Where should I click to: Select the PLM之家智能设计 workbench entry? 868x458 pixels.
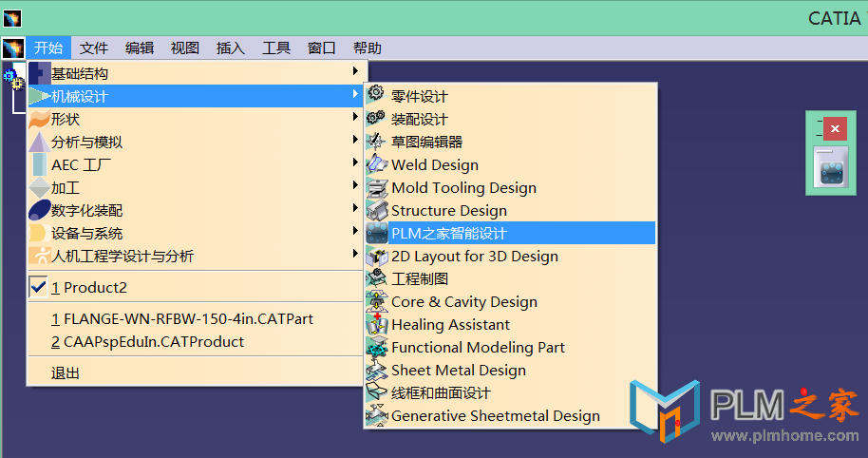(x=510, y=233)
